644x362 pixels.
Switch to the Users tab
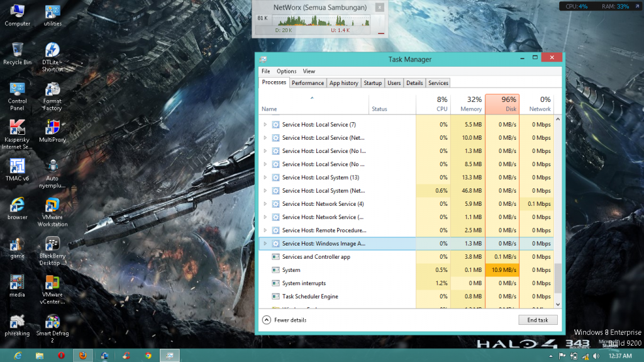click(x=394, y=83)
